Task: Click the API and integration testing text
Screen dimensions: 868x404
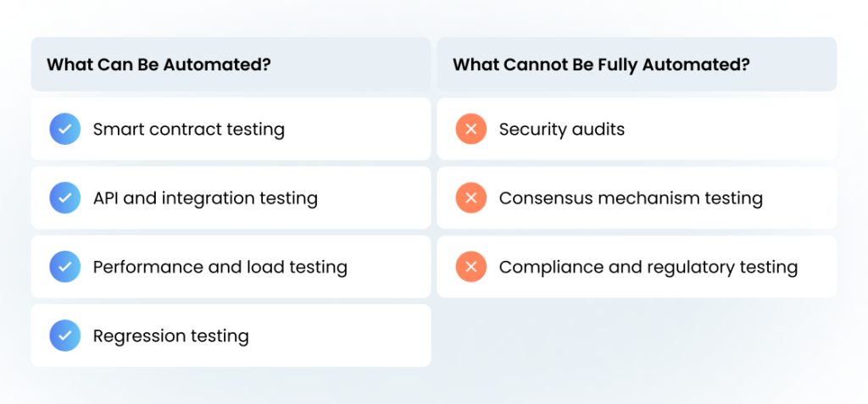Action: tap(205, 198)
